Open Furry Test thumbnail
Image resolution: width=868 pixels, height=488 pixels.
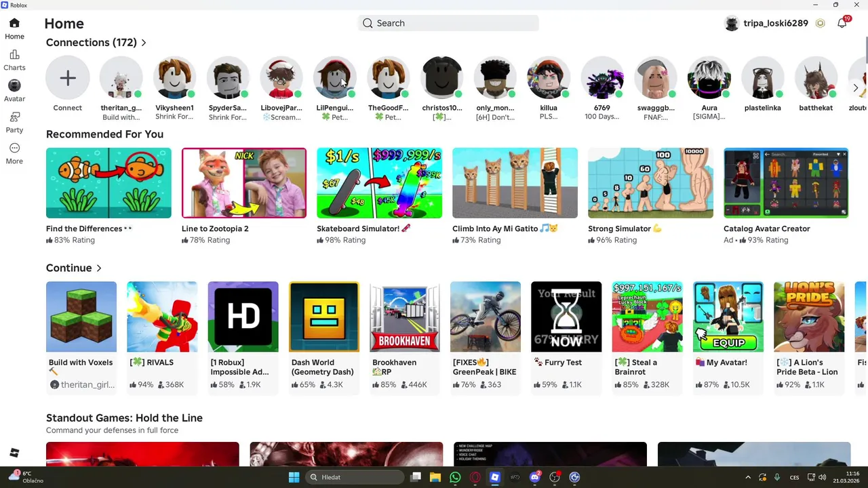[x=566, y=317]
